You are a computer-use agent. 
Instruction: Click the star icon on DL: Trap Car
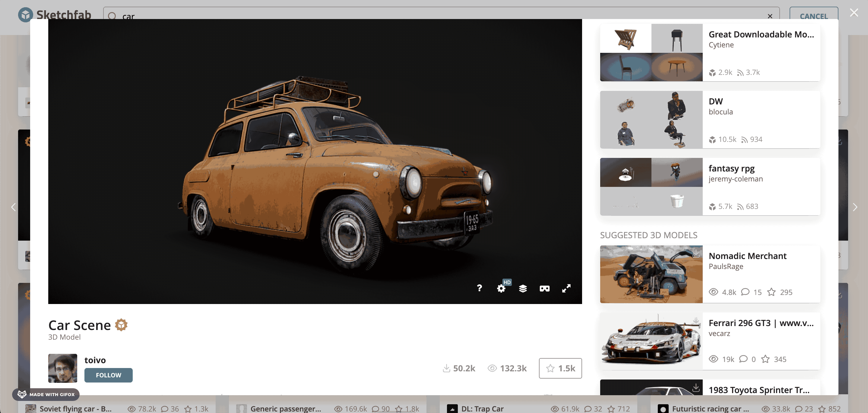(611, 409)
